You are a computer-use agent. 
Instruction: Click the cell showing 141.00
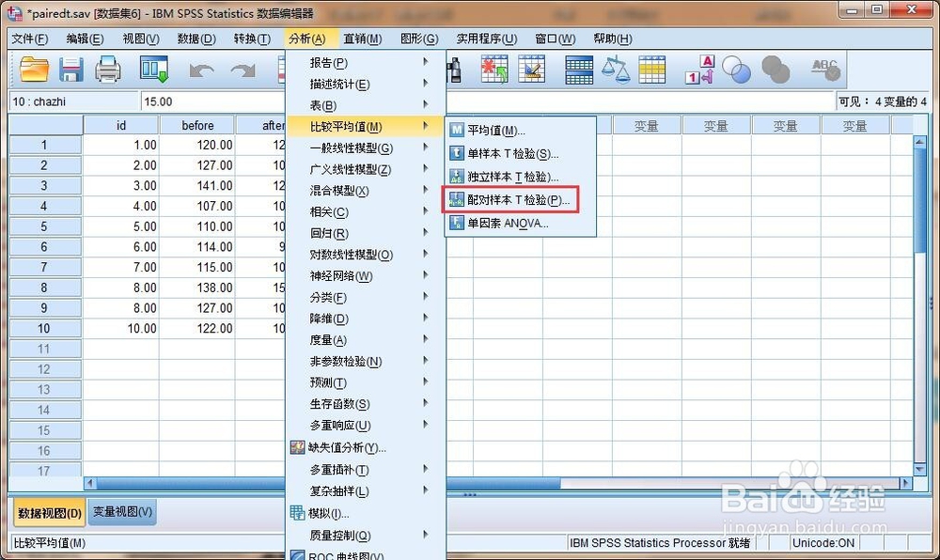pos(197,186)
